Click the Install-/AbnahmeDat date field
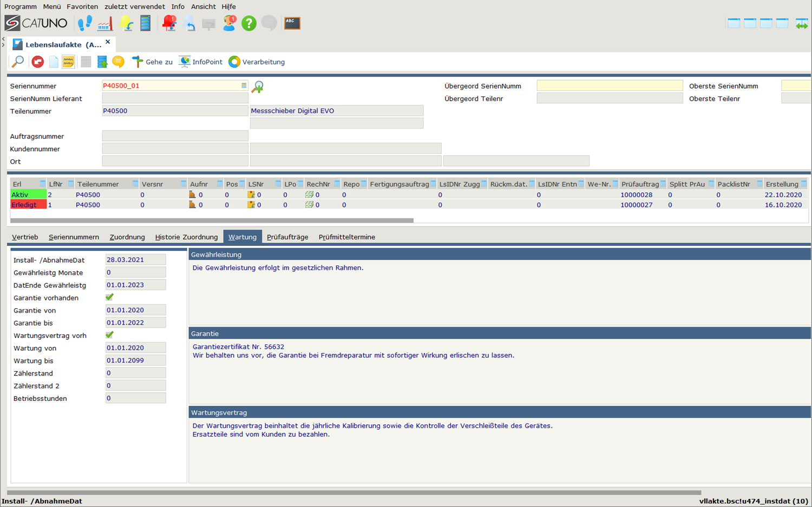 135,260
